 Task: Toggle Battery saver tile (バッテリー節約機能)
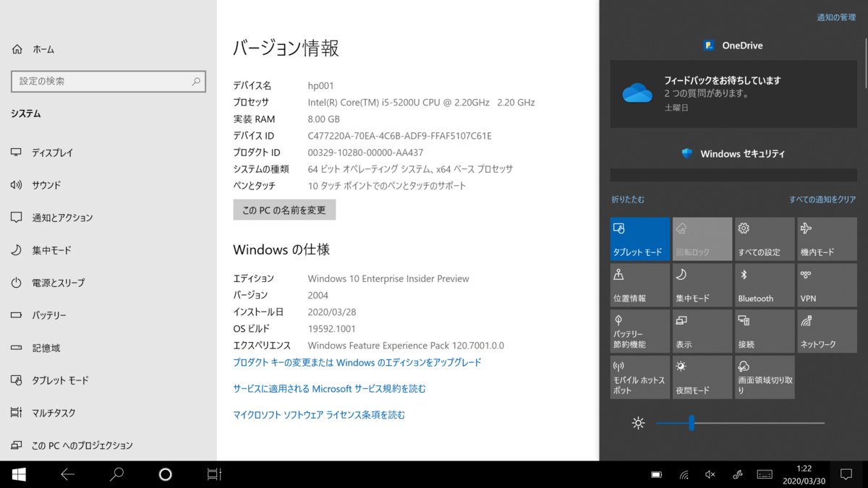[x=639, y=331]
